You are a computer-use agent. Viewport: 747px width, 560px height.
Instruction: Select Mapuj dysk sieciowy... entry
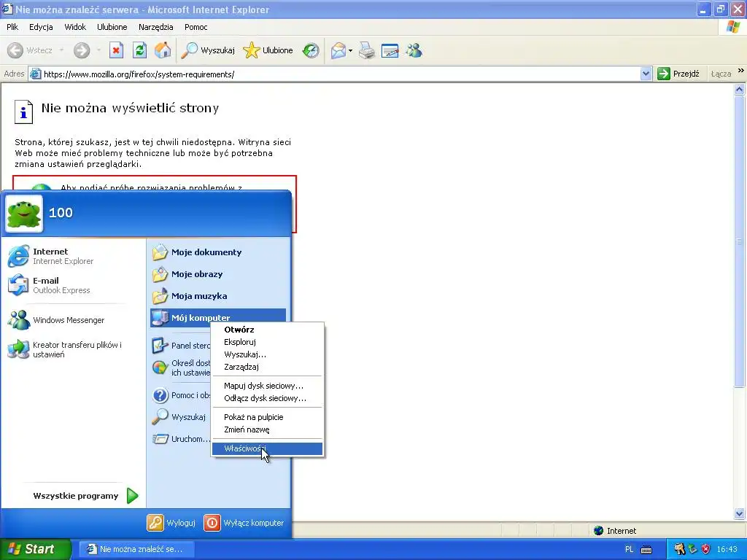(267, 386)
